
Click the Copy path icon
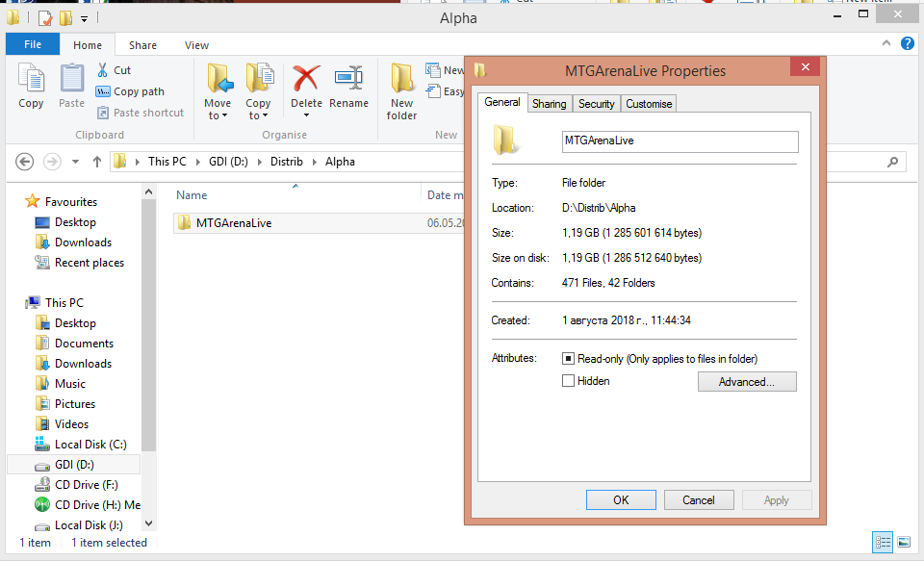(x=104, y=91)
